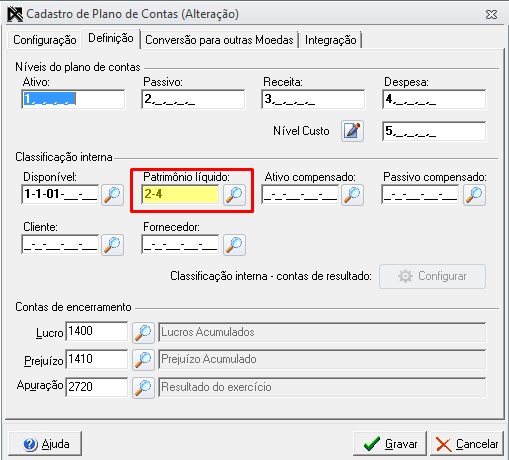This screenshot has width=509, height=460.
Task: Open the Apuração account lookup magnifier
Action: click(x=143, y=387)
